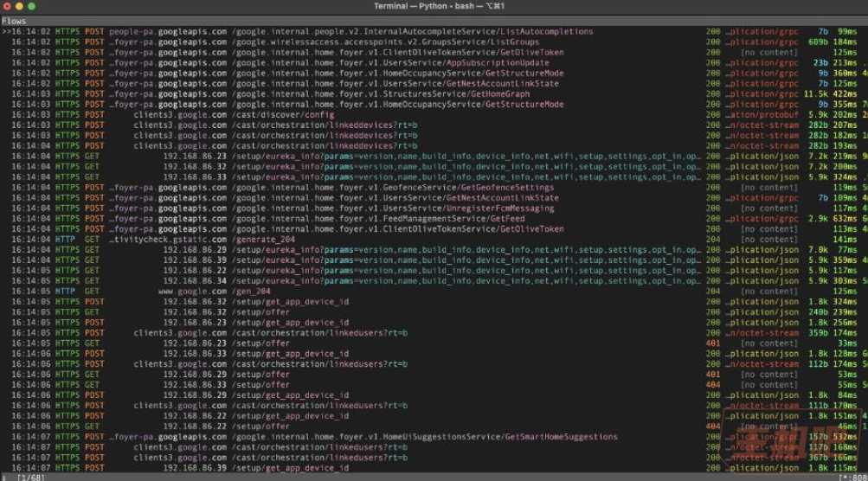The image size is (868, 481).
Task: Click the Flows header label
Action: point(14,21)
